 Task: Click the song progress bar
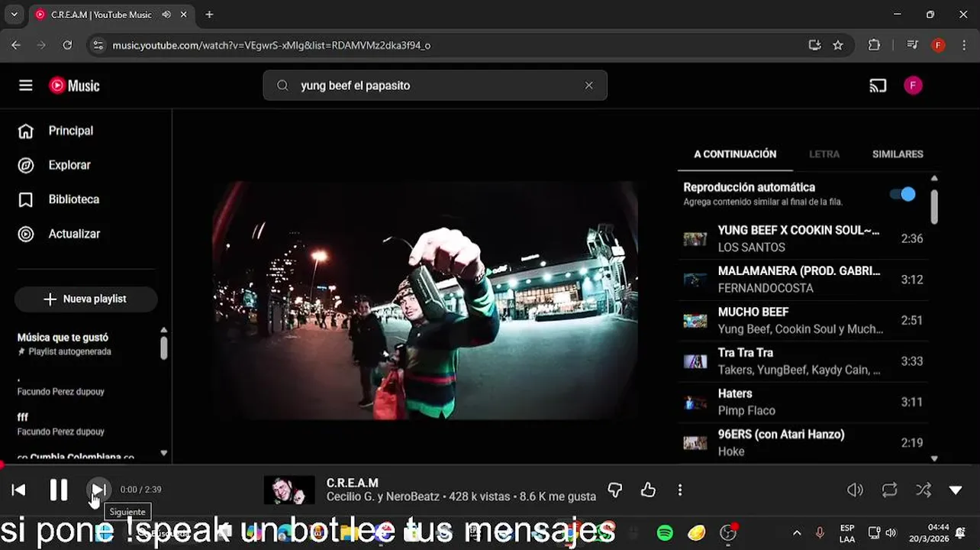490,464
